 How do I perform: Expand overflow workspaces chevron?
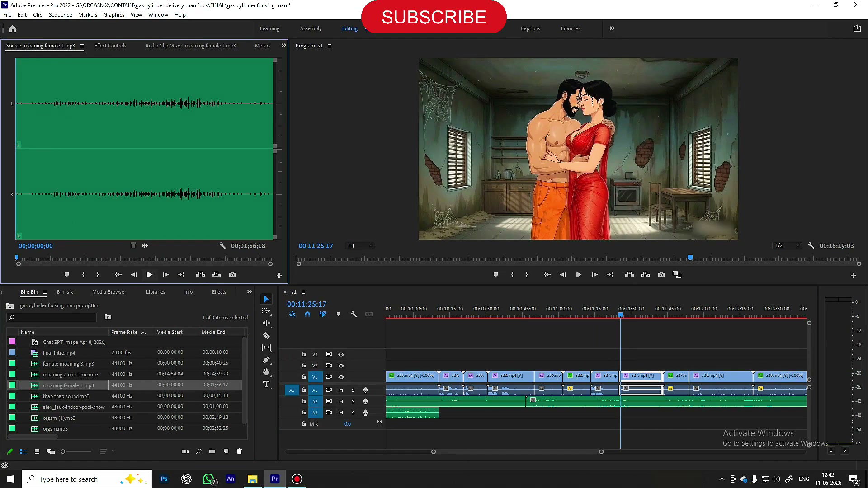click(x=612, y=28)
